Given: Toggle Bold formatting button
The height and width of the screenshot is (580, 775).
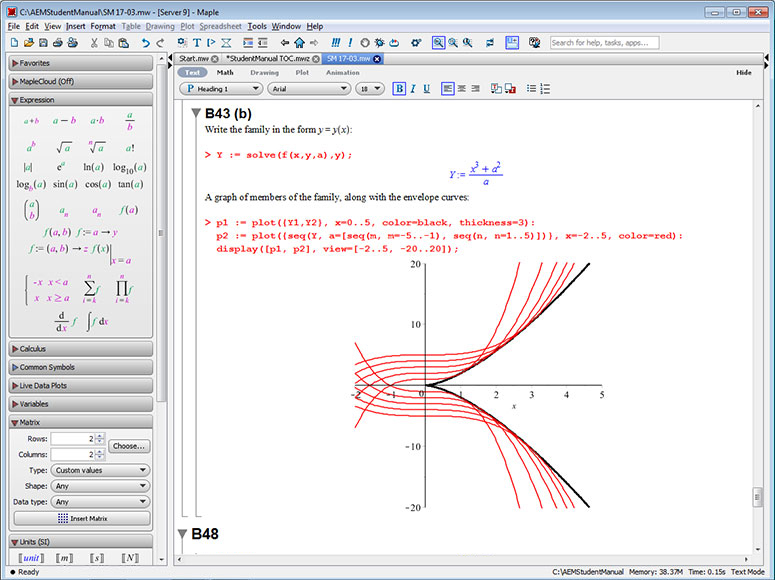Looking at the screenshot, I should [x=399, y=89].
